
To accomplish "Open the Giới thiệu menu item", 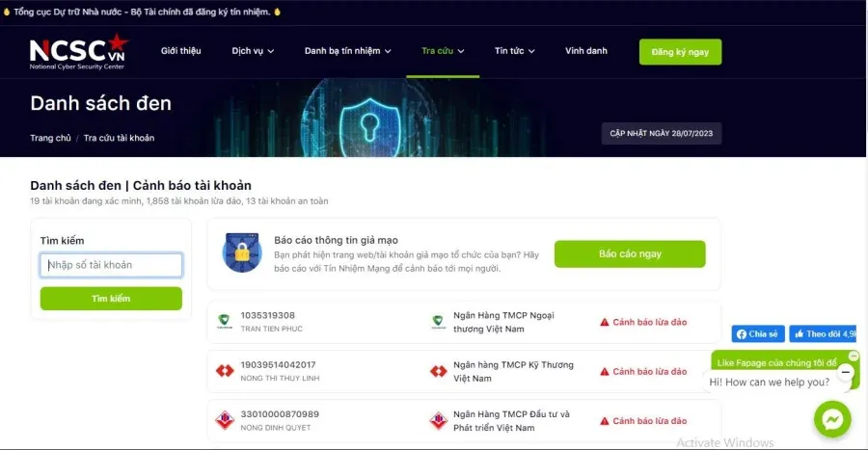I will pos(181,51).
